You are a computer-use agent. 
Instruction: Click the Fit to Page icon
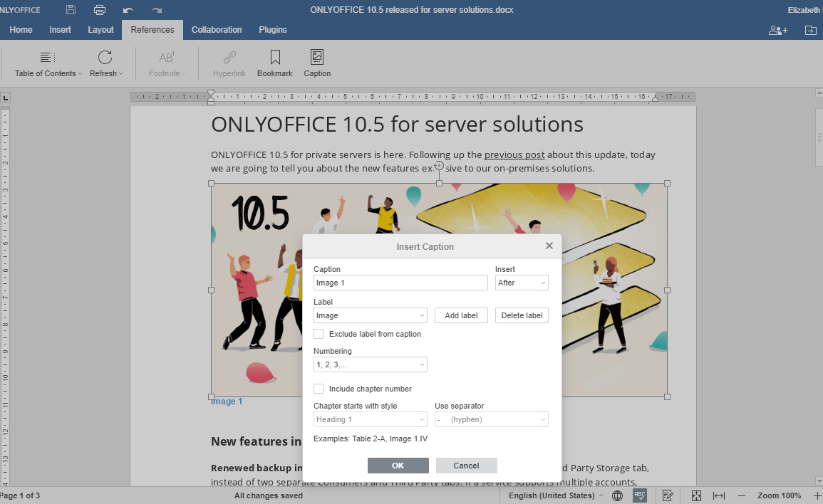[x=697, y=495]
